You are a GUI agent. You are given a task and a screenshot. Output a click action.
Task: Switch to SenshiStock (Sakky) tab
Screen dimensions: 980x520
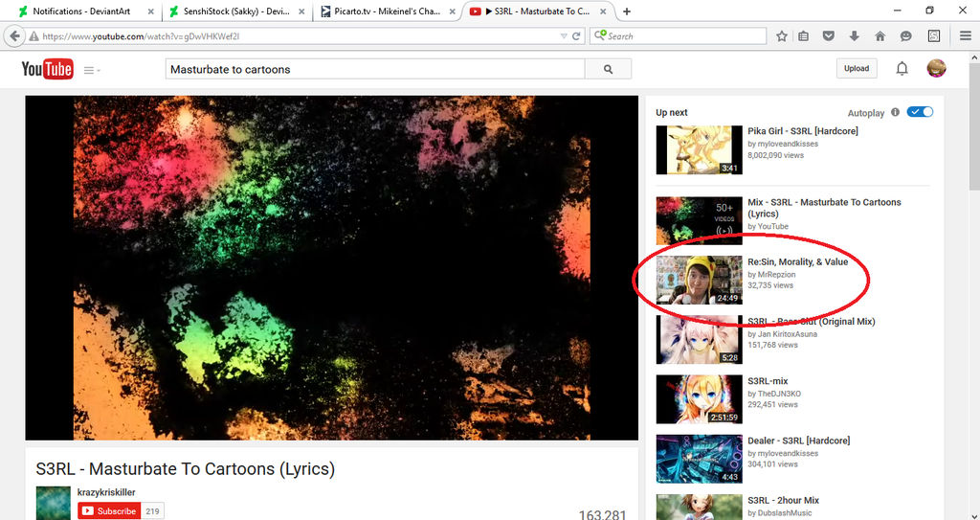tap(236, 11)
